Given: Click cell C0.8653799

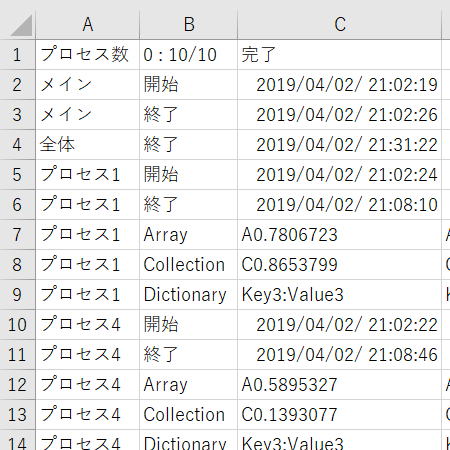Looking at the screenshot, I should 340,265.
